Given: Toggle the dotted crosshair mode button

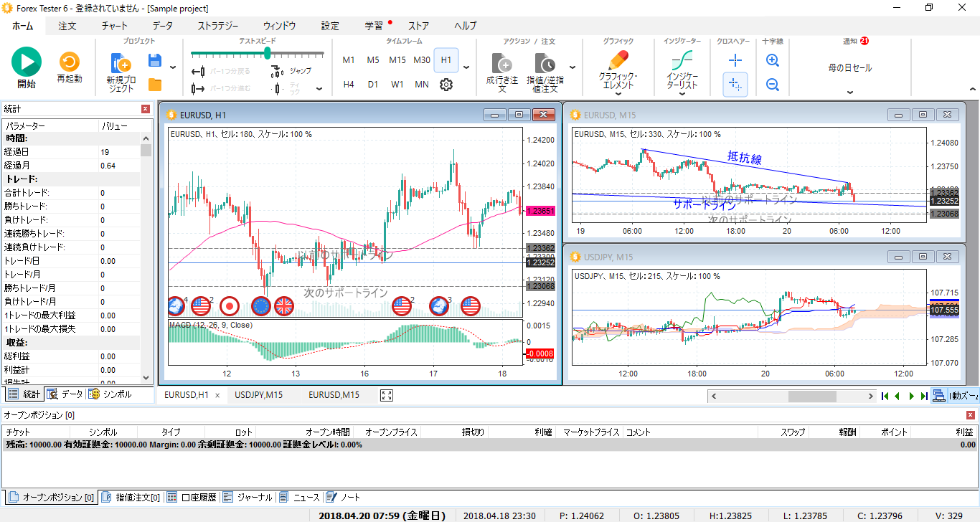Looking at the screenshot, I should [x=735, y=85].
